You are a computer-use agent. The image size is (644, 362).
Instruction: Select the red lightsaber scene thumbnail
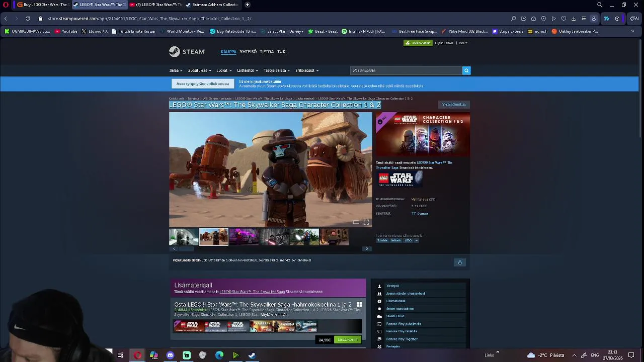[x=274, y=237]
